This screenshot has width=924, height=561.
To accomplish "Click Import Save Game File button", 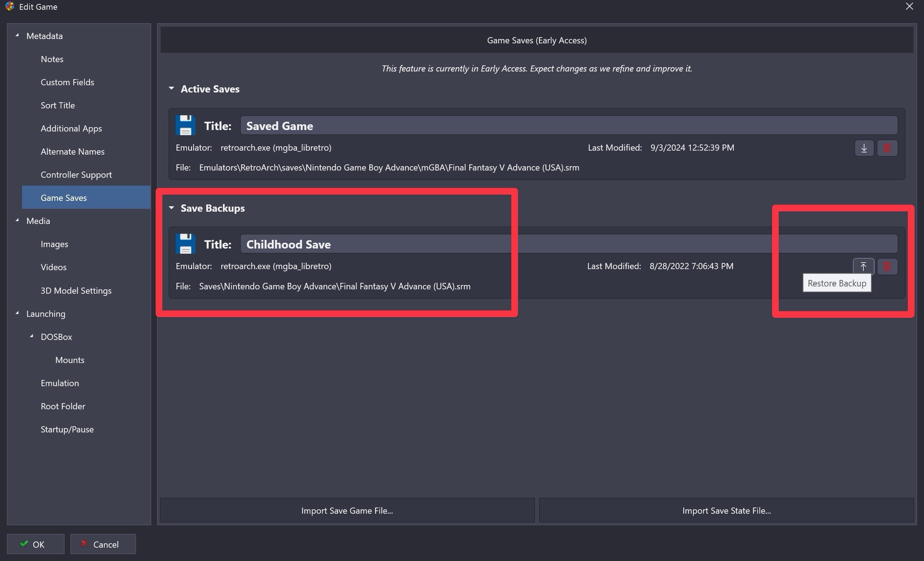I will click(347, 510).
